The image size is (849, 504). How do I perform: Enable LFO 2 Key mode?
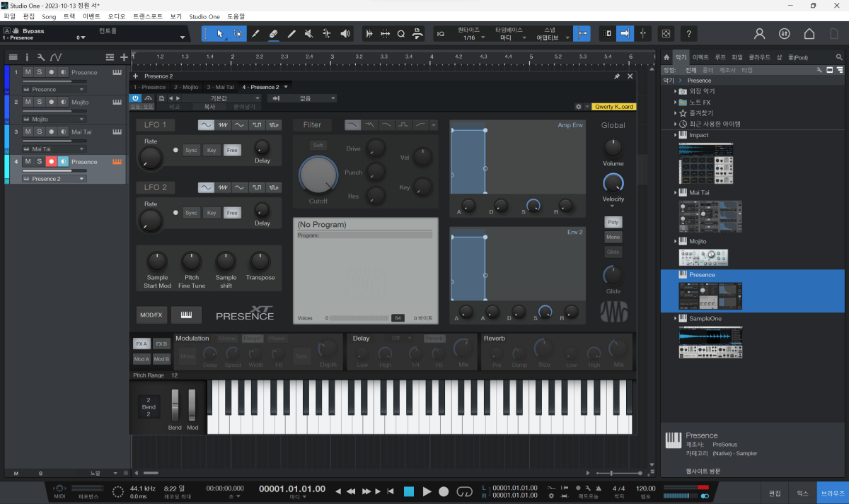212,212
